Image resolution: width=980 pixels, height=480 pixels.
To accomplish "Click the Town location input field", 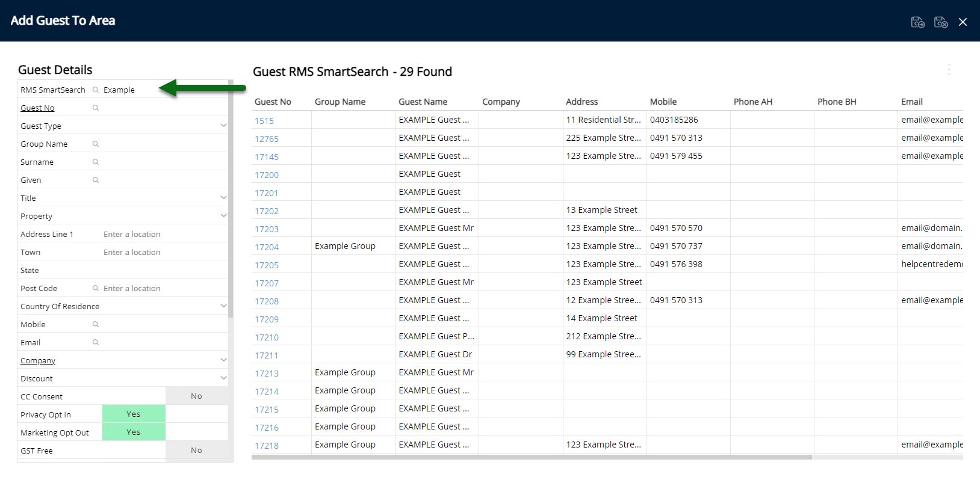I will 164,252.
